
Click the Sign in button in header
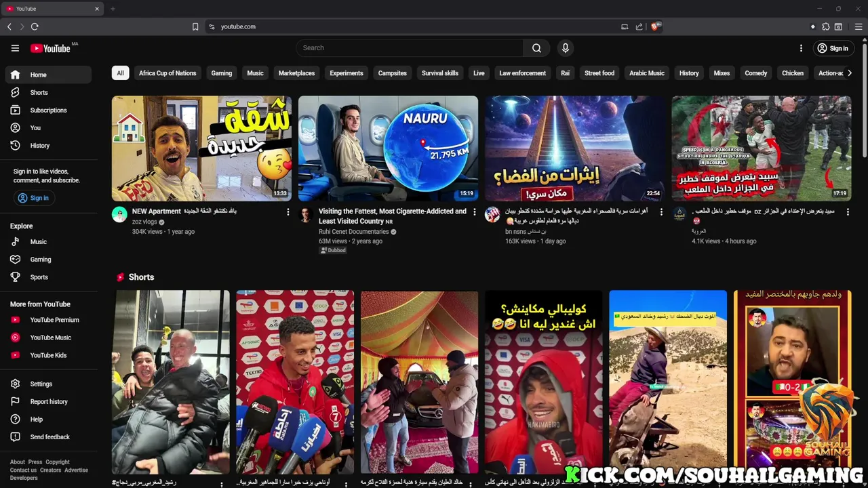point(832,48)
